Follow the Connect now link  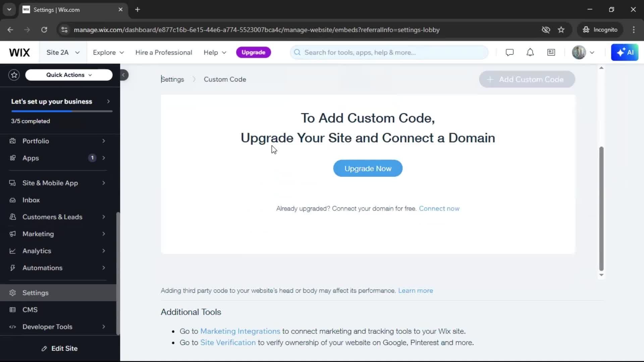pos(439,208)
